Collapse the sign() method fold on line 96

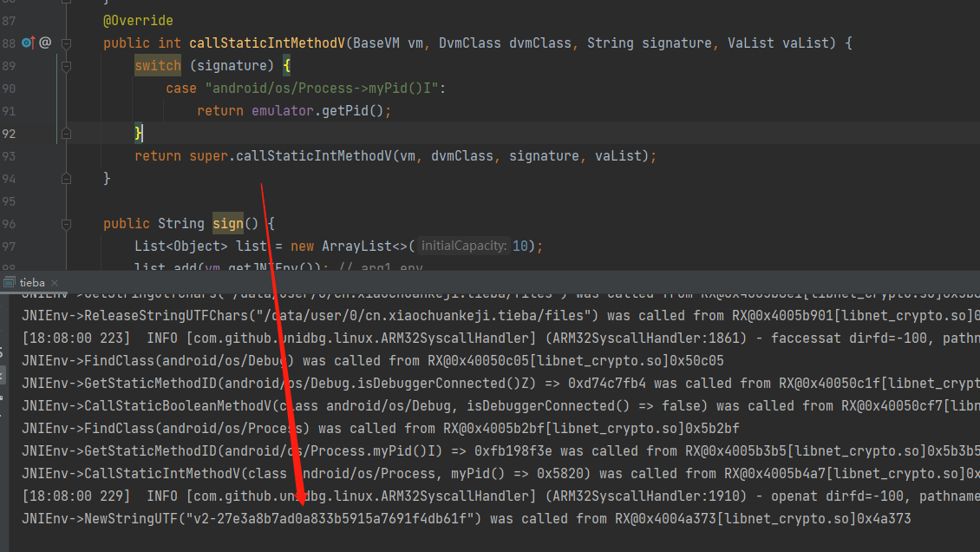[x=66, y=224]
